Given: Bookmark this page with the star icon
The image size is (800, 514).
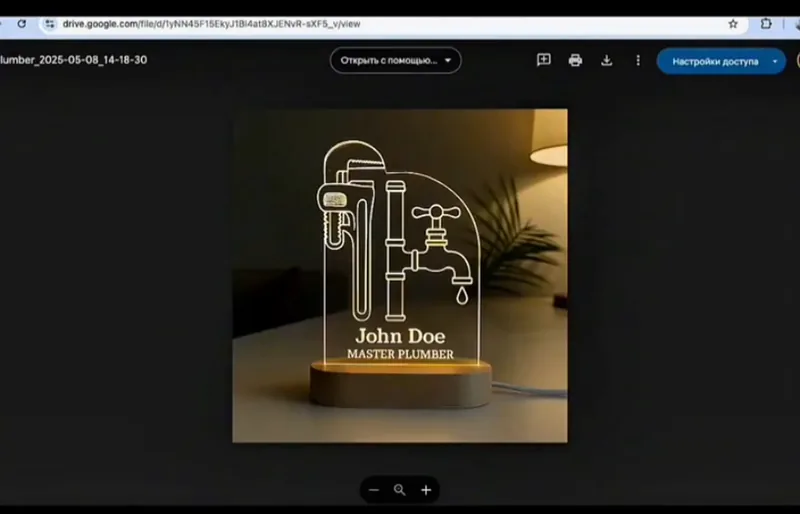Looking at the screenshot, I should click(733, 24).
